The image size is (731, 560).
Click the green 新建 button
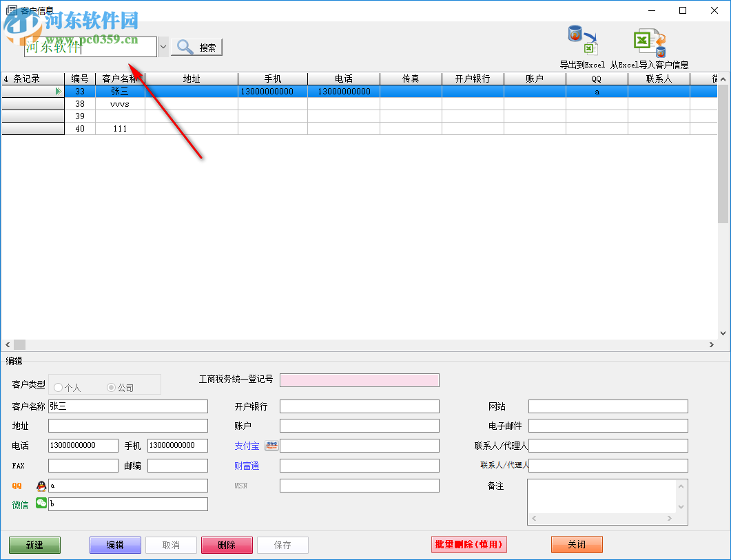pos(34,545)
